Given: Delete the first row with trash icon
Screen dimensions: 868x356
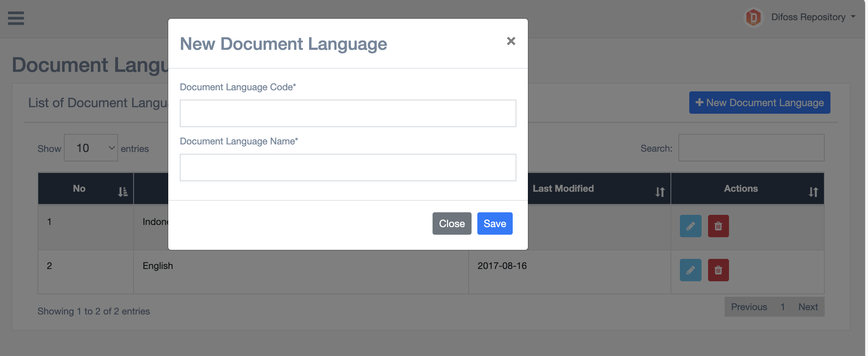Looking at the screenshot, I should [x=718, y=226].
